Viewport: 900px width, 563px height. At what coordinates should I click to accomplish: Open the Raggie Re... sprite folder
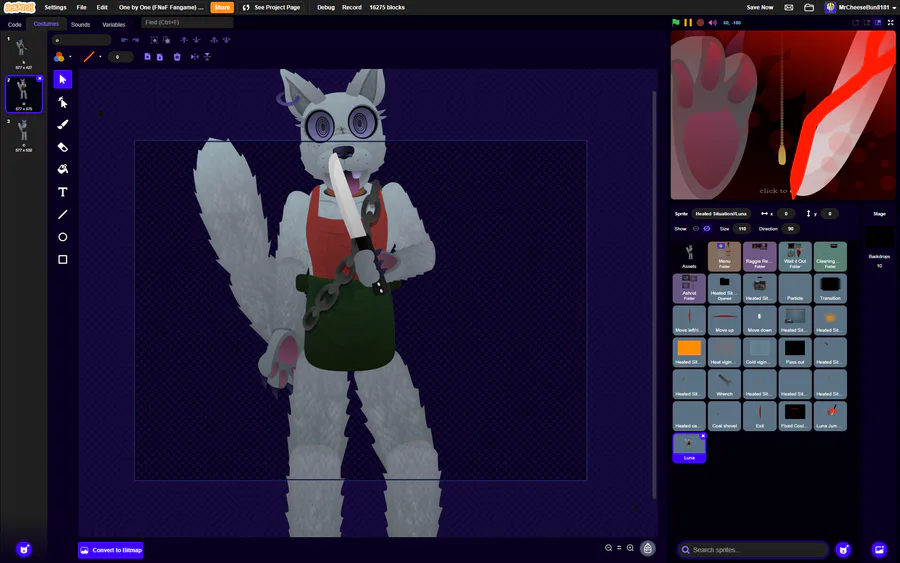point(759,256)
